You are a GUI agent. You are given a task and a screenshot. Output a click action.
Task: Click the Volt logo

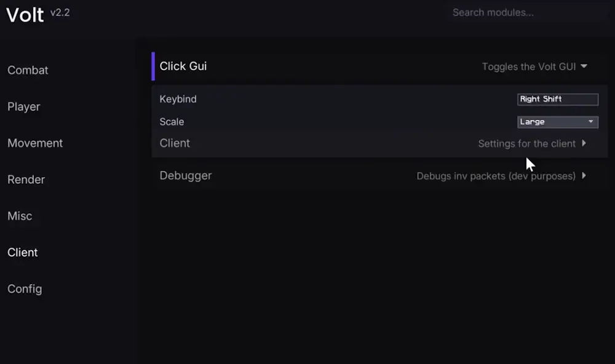click(x=25, y=15)
